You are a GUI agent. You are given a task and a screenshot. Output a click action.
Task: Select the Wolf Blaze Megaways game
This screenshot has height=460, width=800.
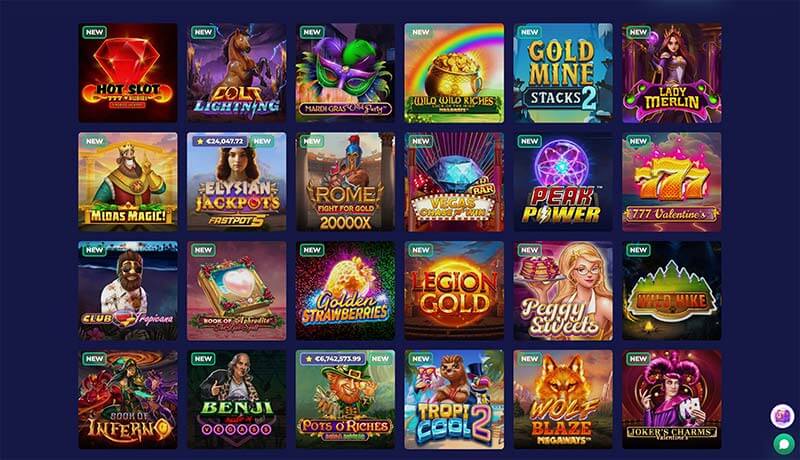[x=563, y=399]
